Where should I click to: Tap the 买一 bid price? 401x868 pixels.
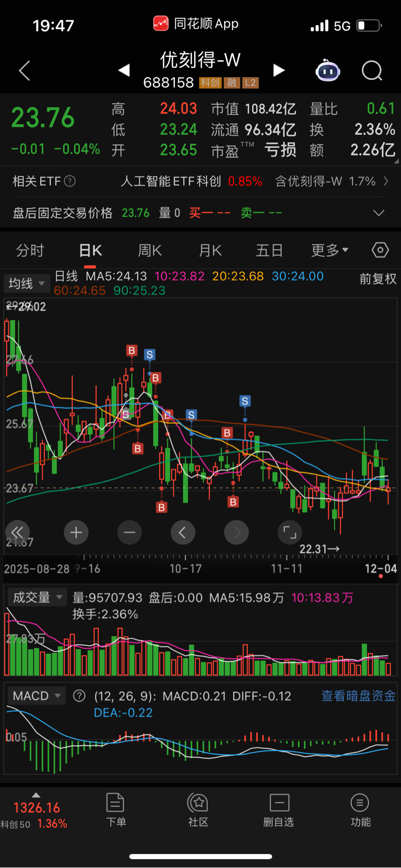[210, 213]
